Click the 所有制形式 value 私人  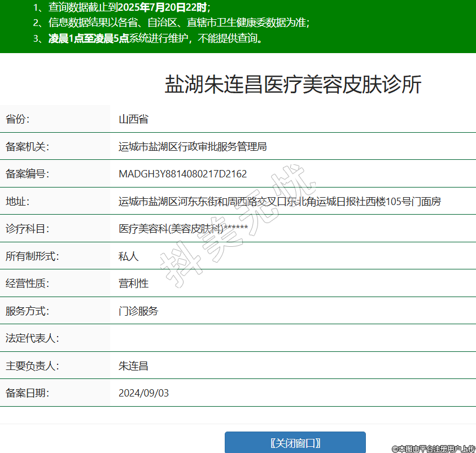tap(128, 256)
